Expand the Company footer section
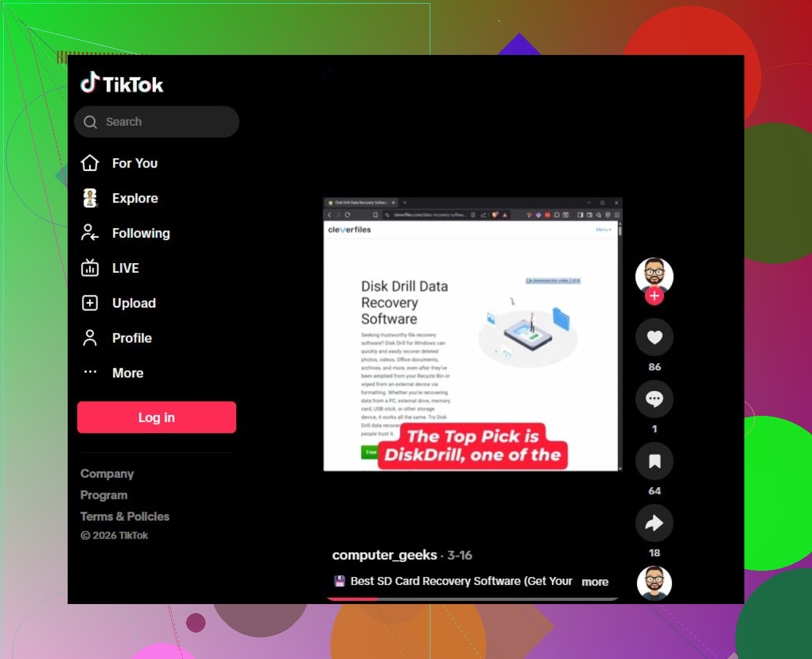 [x=107, y=474]
